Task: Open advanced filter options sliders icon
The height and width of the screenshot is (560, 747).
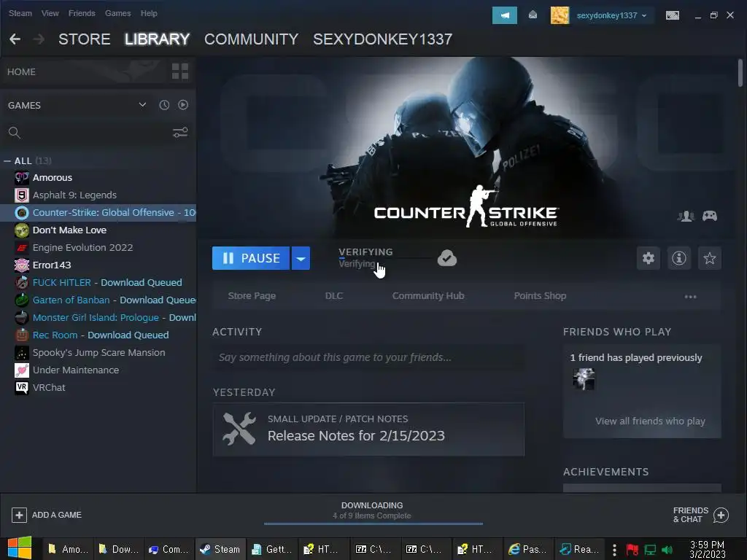Action: click(x=180, y=133)
